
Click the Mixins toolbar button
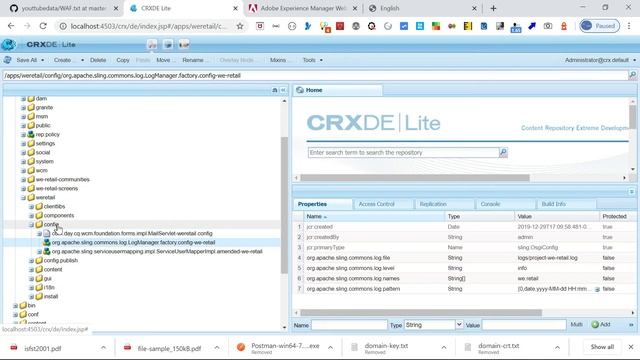279,60
